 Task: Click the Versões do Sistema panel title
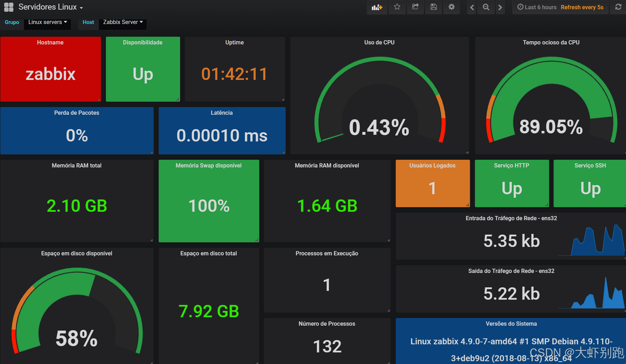[511, 324]
